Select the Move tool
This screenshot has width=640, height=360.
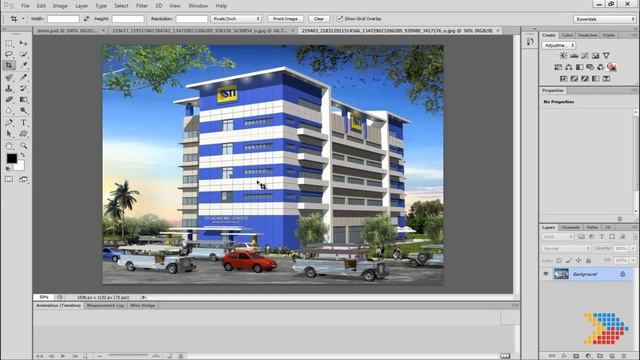23,43
